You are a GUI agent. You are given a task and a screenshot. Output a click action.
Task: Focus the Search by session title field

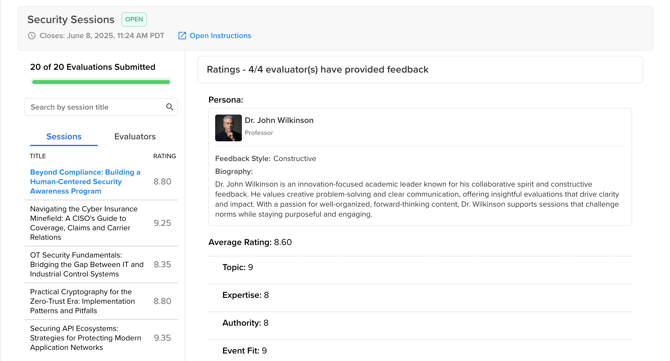(101, 107)
